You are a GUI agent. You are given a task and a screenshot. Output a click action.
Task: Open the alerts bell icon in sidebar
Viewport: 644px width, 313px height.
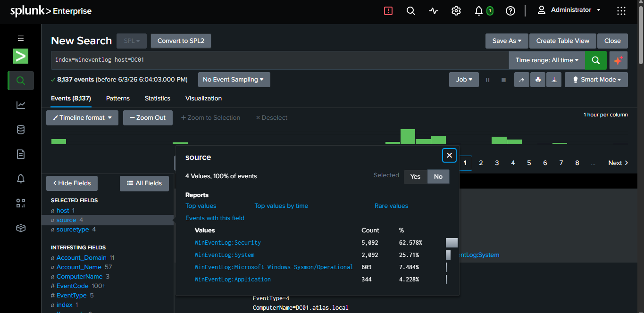coord(21,179)
